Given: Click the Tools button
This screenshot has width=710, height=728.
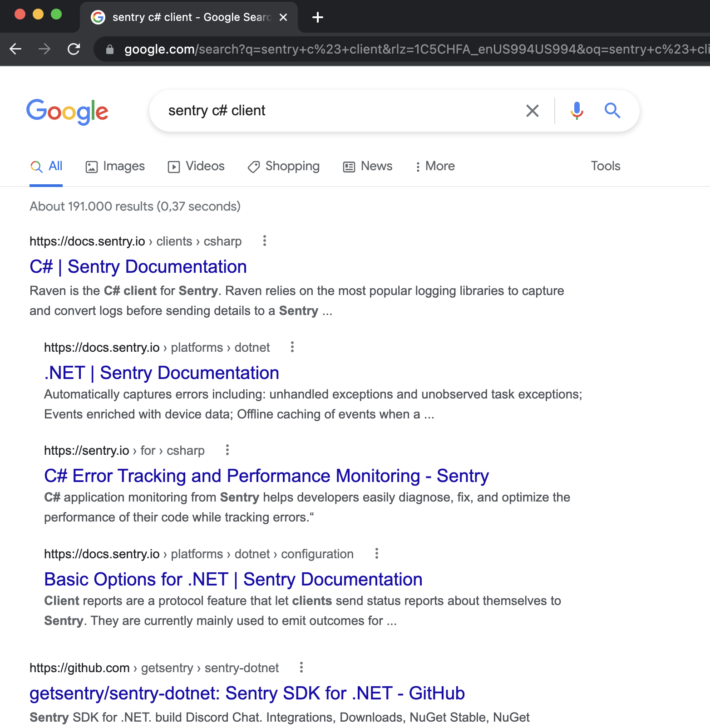Looking at the screenshot, I should 605,166.
